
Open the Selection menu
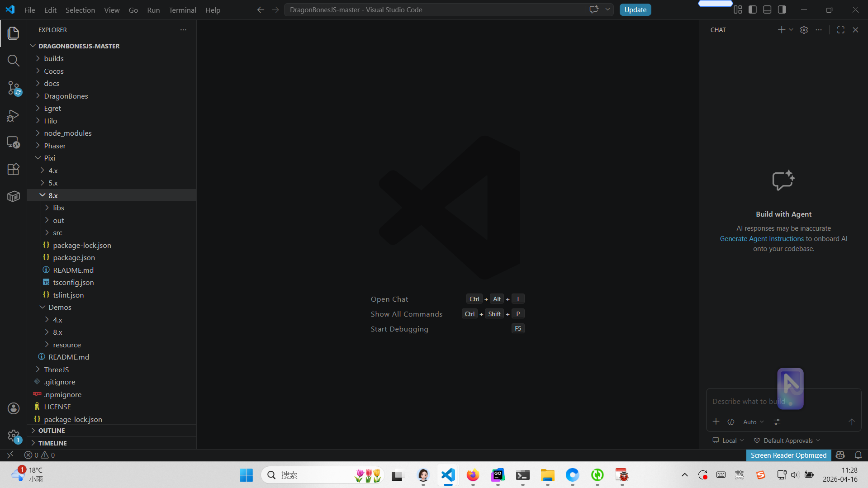(80, 9)
